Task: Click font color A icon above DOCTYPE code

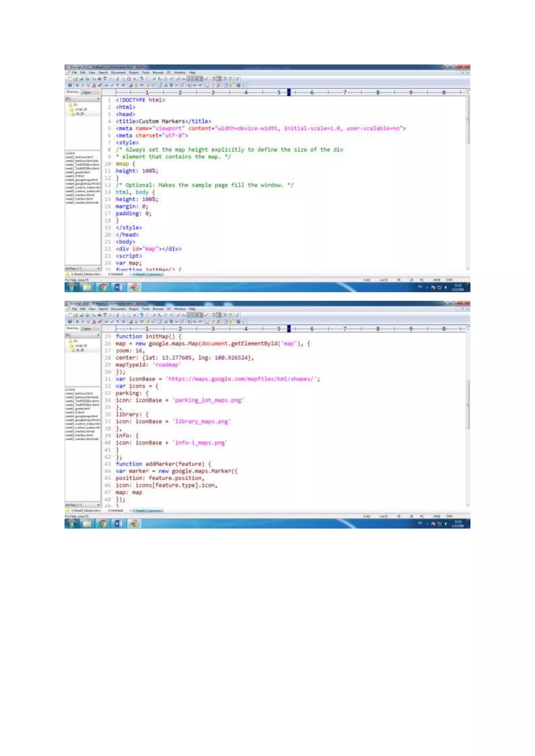Action: (94, 85)
